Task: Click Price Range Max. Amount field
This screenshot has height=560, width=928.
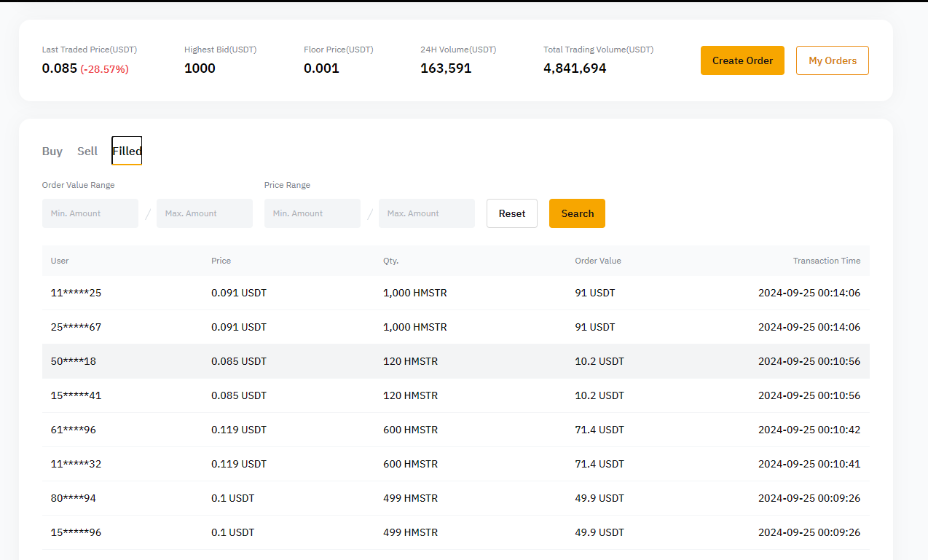Action: 426,213
